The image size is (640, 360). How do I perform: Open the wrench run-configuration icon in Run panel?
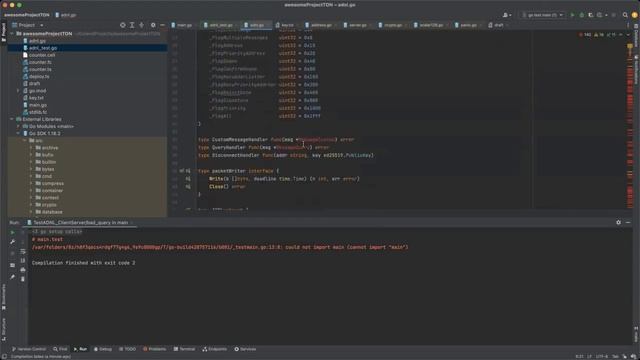[13, 242]
